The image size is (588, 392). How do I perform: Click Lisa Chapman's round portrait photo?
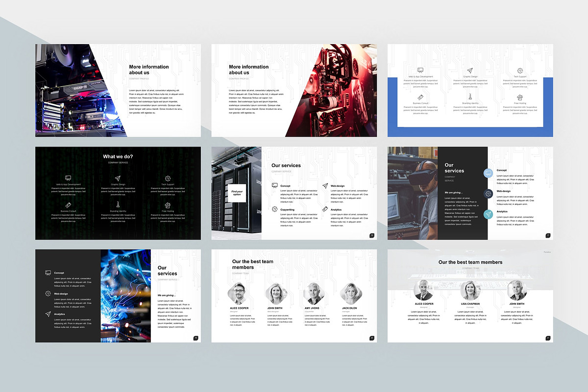[470, 290]
